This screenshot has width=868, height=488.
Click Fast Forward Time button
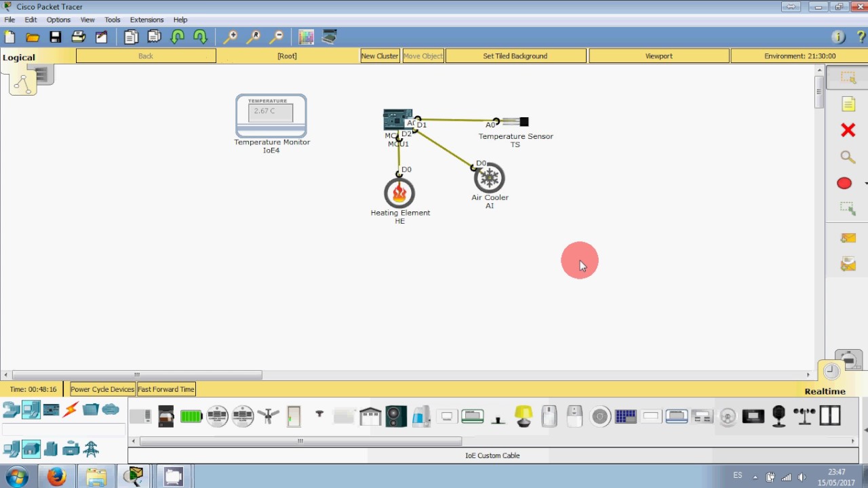tap(166, 389)
